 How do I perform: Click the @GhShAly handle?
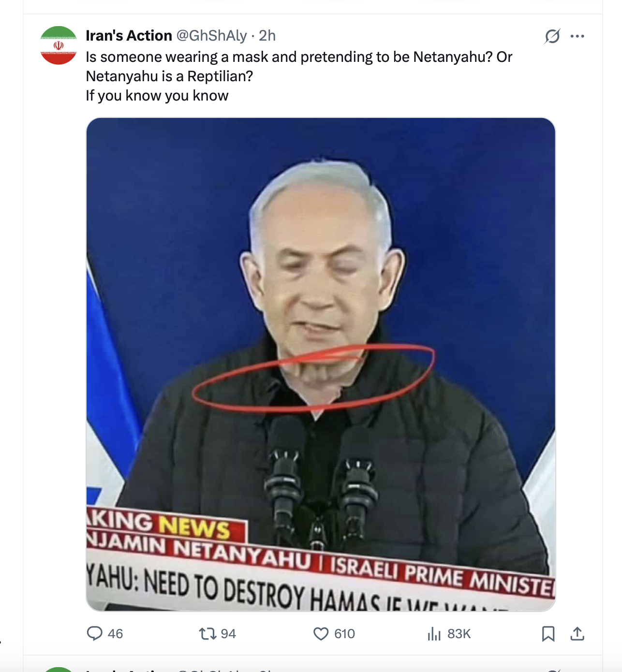click(211, 36)
